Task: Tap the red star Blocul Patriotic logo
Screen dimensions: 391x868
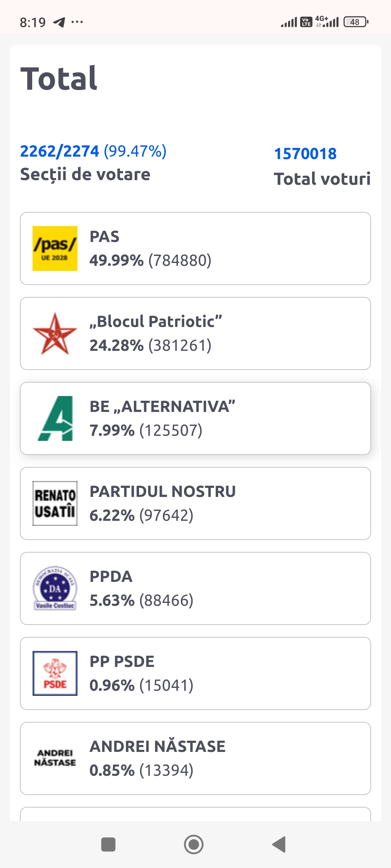Action: (55, 333)
